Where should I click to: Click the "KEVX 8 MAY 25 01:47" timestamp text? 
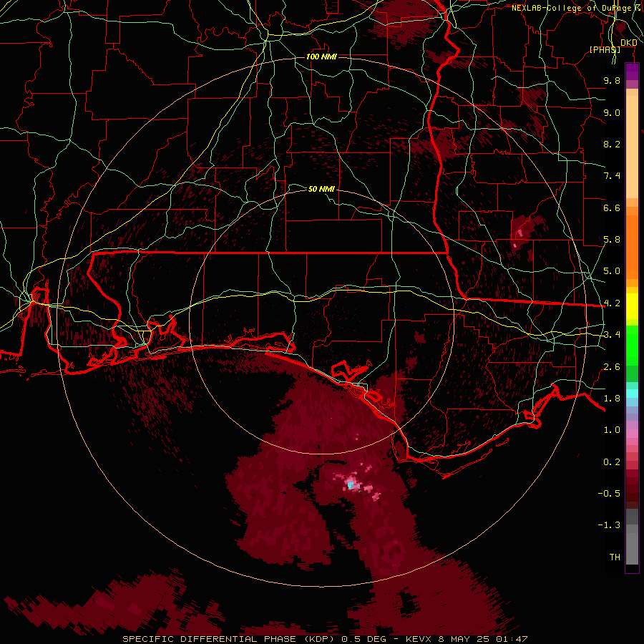[467, 639]
